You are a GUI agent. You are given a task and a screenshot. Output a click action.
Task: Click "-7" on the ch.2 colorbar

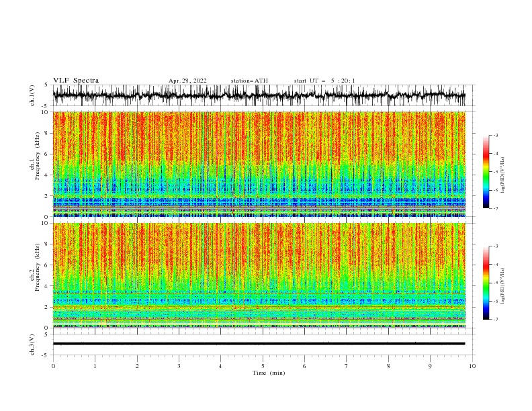(x=495, y=320)
